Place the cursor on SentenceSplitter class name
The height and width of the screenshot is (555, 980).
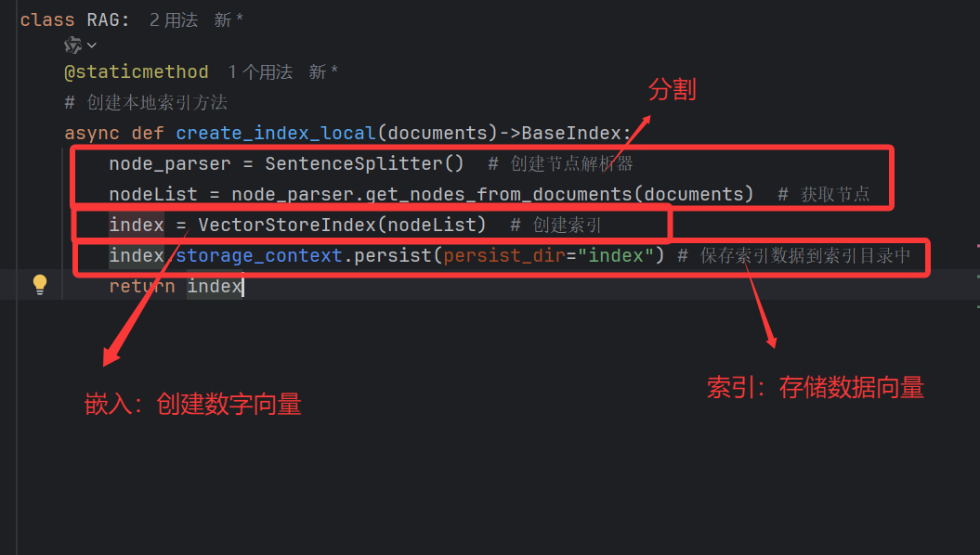point(354,163)
